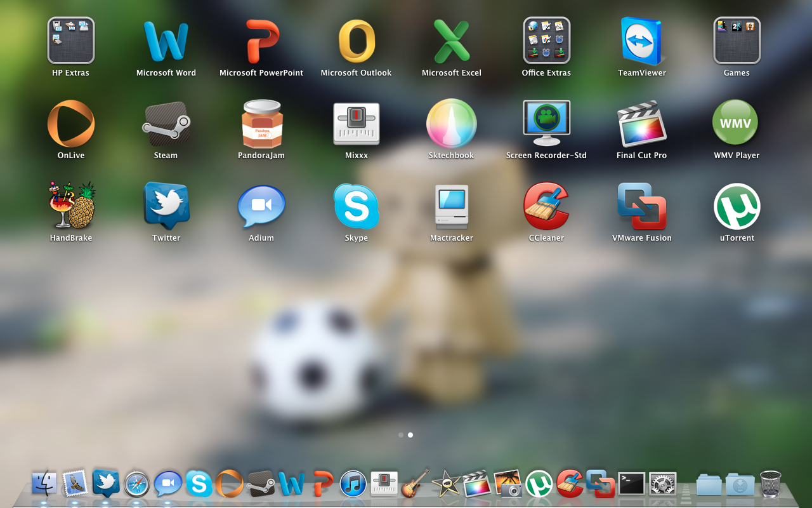Open Steam from the Launchpad grid
812x508 pixels.
point(166,123)
